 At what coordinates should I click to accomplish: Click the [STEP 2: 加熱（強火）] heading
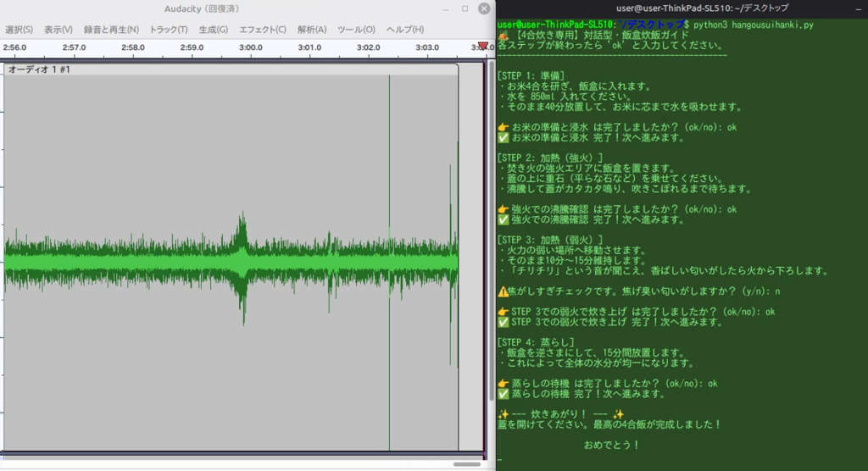[550, 158]
